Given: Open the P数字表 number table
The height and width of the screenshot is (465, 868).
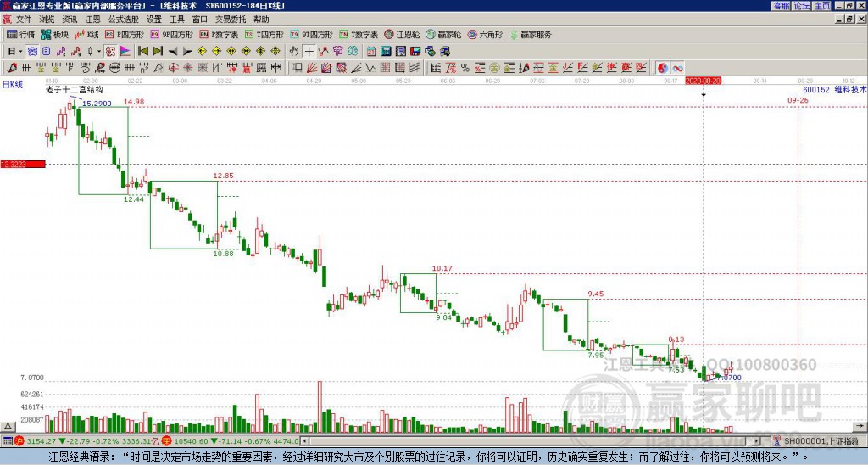Looking at the screenshot, I should pos(220,34).
